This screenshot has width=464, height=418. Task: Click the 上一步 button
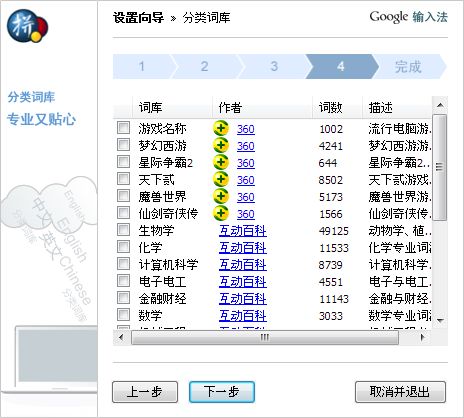[145, 392]
